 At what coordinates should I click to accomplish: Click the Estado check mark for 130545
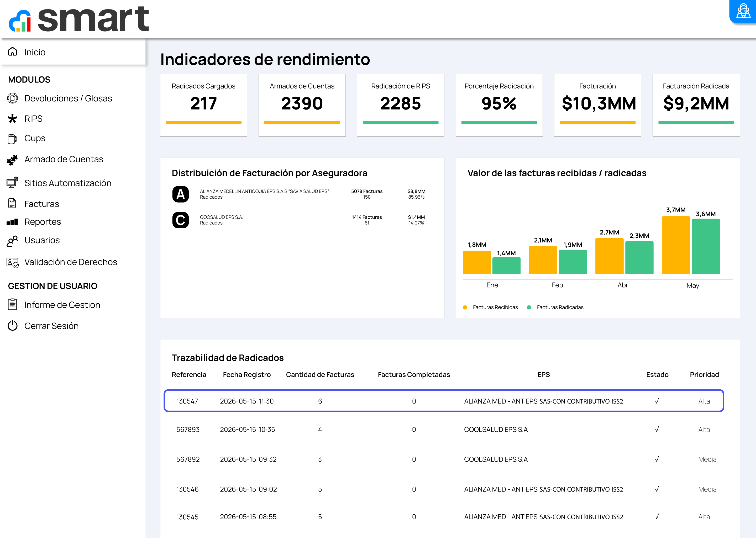coord(657,516)
